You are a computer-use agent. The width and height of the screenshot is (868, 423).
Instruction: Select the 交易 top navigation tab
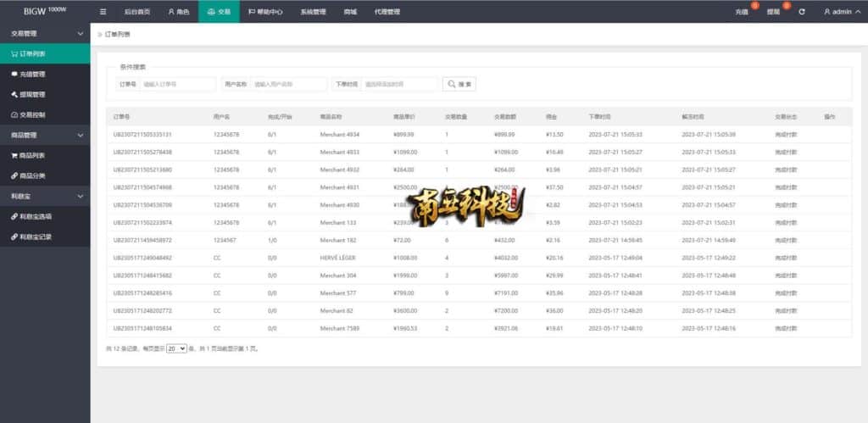[219, 12]
